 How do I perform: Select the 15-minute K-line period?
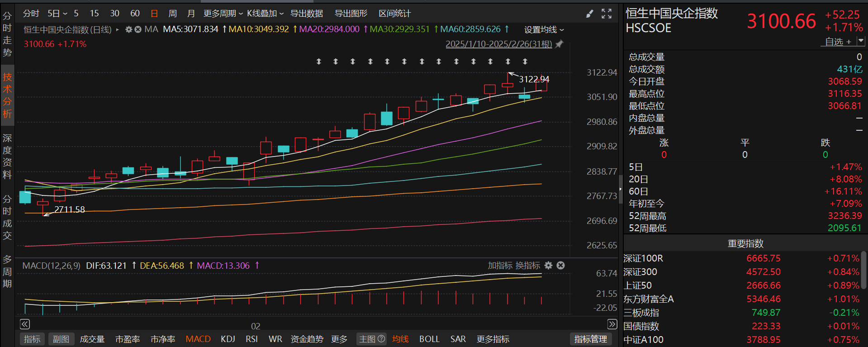(x=94, y=14)
